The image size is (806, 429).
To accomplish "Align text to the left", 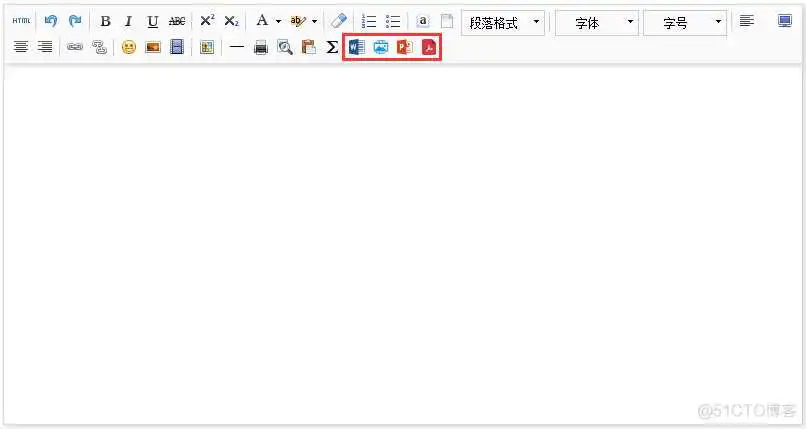I will pyautogui.click(x=746, y=21).
